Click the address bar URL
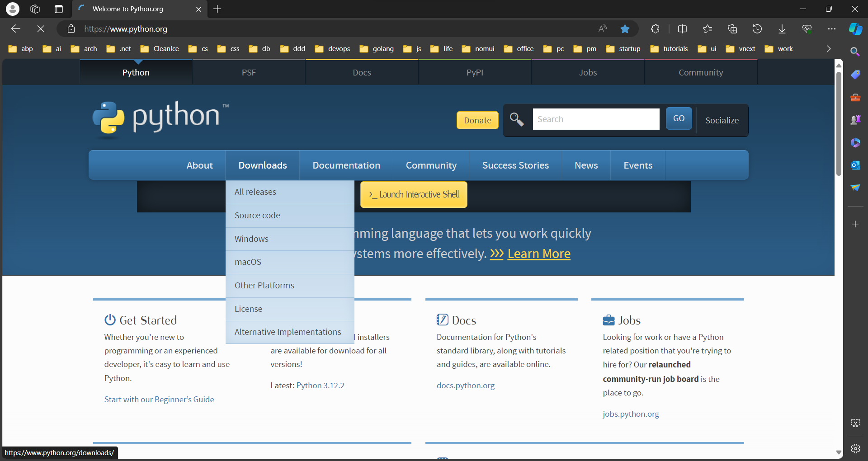Viewport: 868px width, 461px height. [x=126, y=29]
